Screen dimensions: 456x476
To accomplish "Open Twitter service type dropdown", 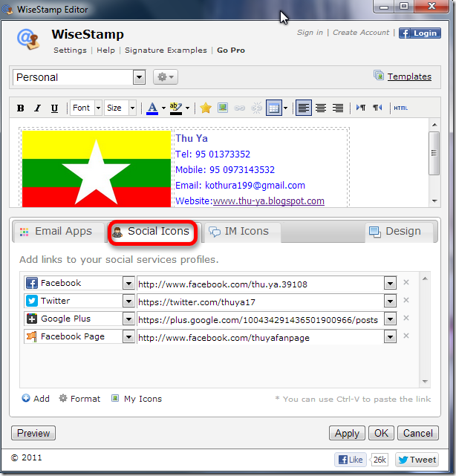I will [x=128, y=301].
